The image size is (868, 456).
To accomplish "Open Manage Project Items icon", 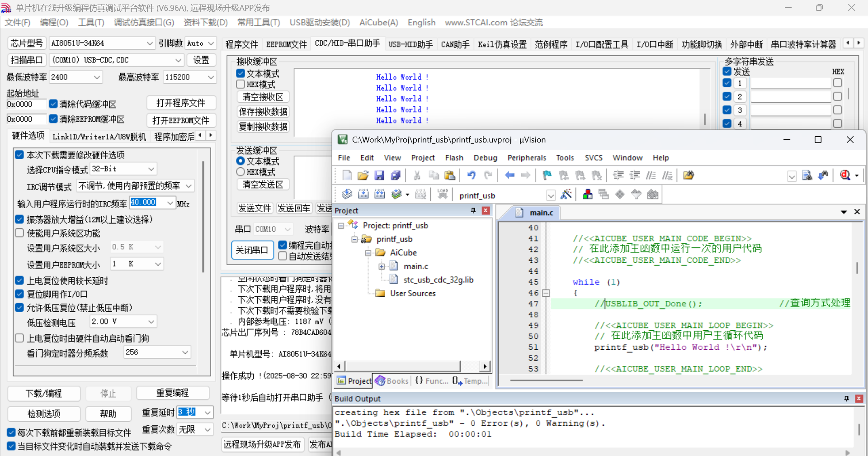I will pos(587,195).
